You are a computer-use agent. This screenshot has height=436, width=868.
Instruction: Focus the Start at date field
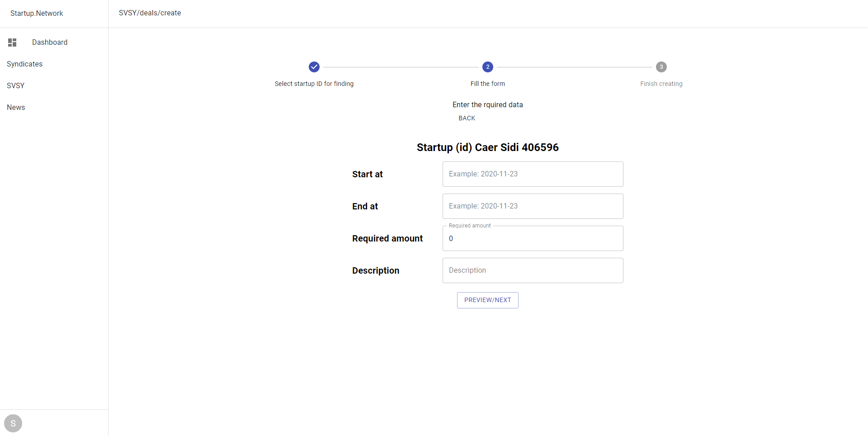click(x=533, y=174)
